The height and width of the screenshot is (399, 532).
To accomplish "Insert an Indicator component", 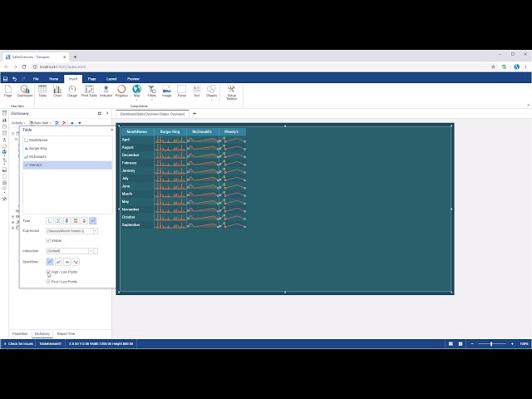I will click(106, 91).
